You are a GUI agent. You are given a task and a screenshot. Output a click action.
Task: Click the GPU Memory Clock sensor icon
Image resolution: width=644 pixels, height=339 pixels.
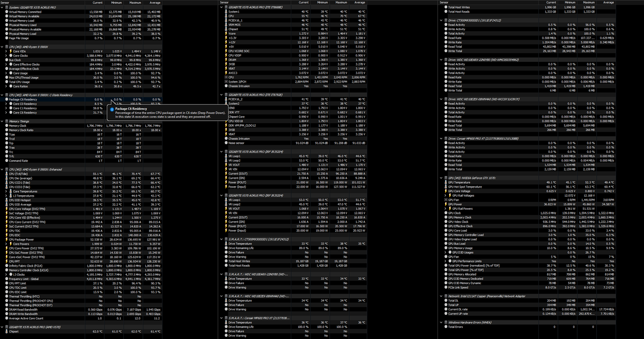[x=446, y=217]
